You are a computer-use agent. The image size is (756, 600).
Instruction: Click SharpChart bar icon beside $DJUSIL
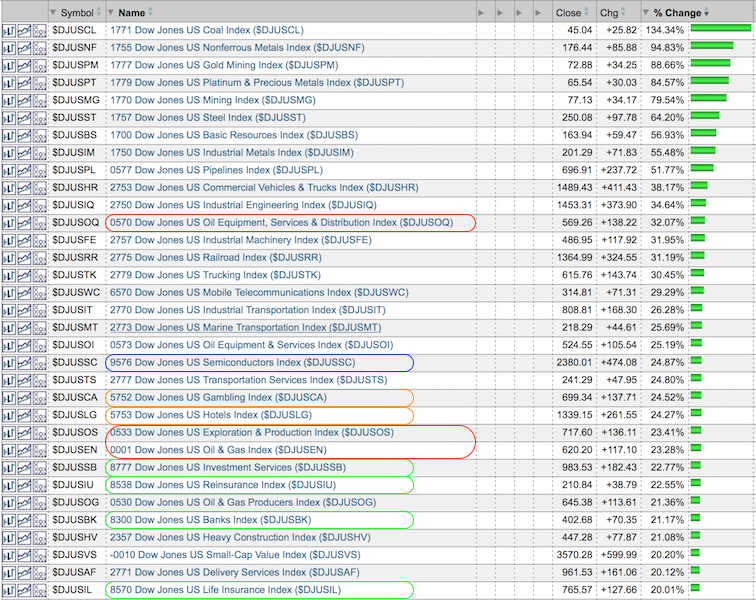pos(8,590)
